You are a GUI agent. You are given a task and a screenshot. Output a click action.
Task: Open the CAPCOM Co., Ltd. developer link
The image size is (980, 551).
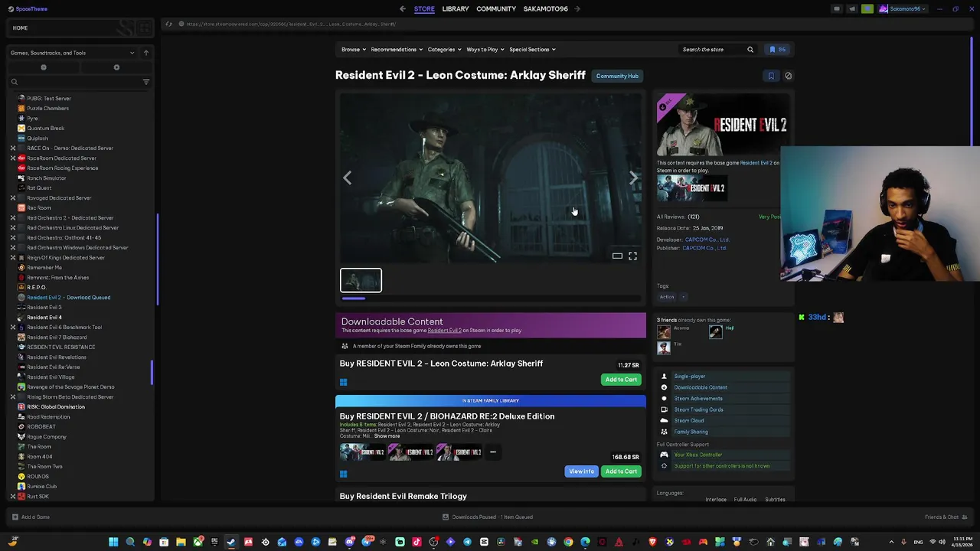point(706,240)
